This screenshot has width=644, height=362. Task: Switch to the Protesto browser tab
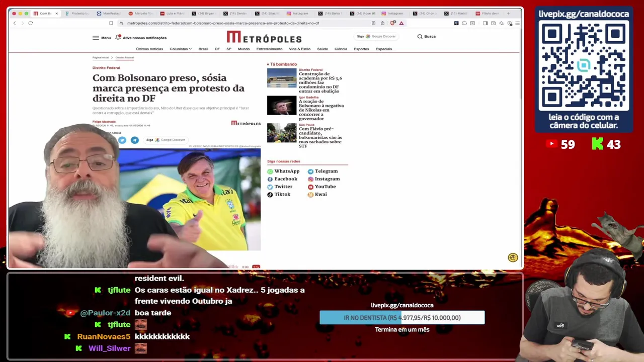[x=77, y=14]
